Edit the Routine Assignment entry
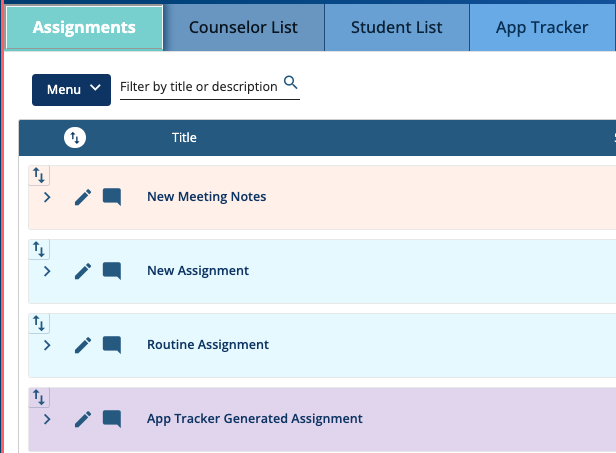 [83, 345]
